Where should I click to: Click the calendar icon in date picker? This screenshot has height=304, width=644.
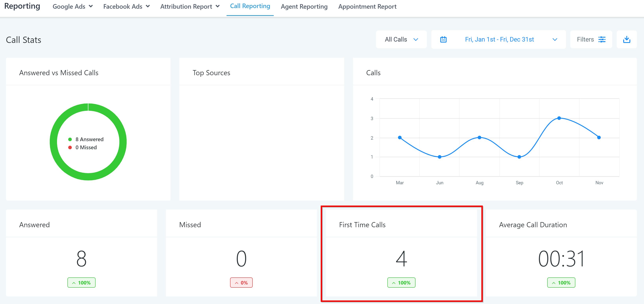point(443,40)
